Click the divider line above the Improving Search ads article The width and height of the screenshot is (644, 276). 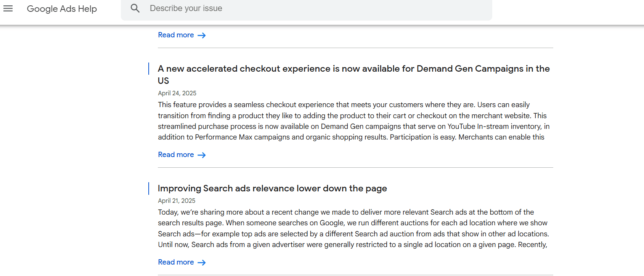[355, 168]
